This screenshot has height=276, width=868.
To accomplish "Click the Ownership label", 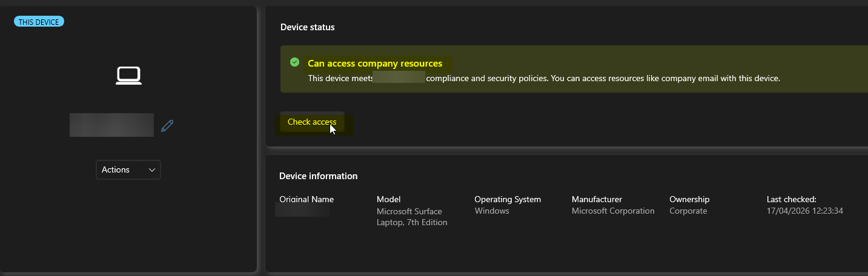I will pos(689,199).
